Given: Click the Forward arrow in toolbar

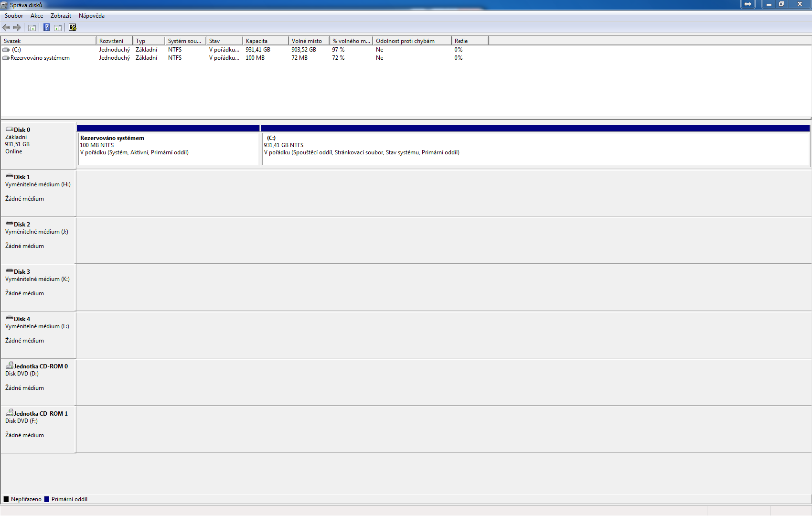Looking at the screenshot, I should 17,28.
